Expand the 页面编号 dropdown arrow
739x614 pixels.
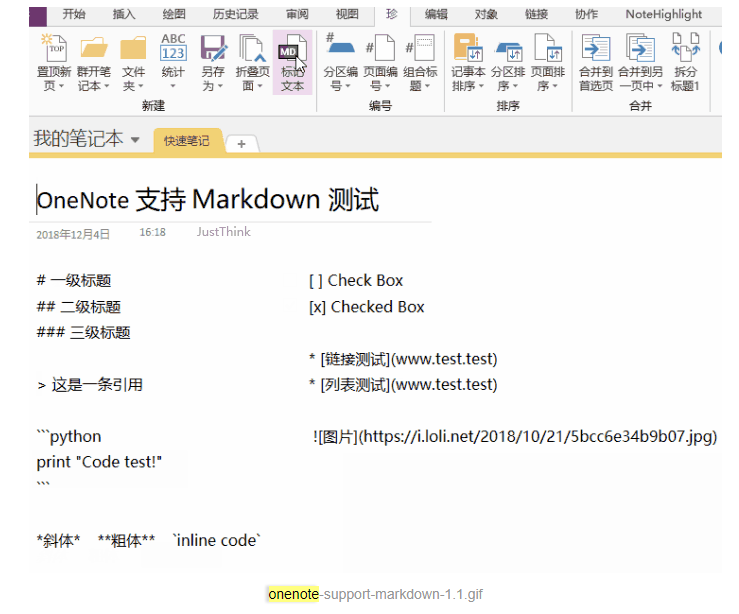tap(388, 86)
